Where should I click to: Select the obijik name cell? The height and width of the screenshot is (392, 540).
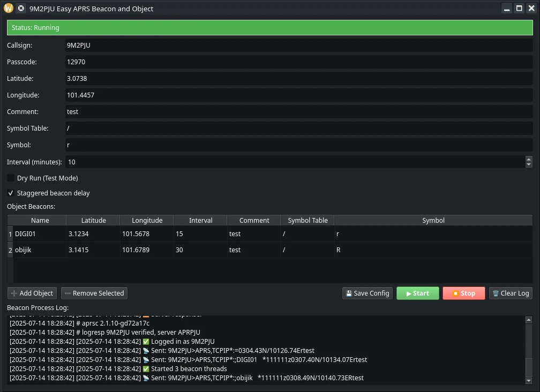[x=40, y=250]
